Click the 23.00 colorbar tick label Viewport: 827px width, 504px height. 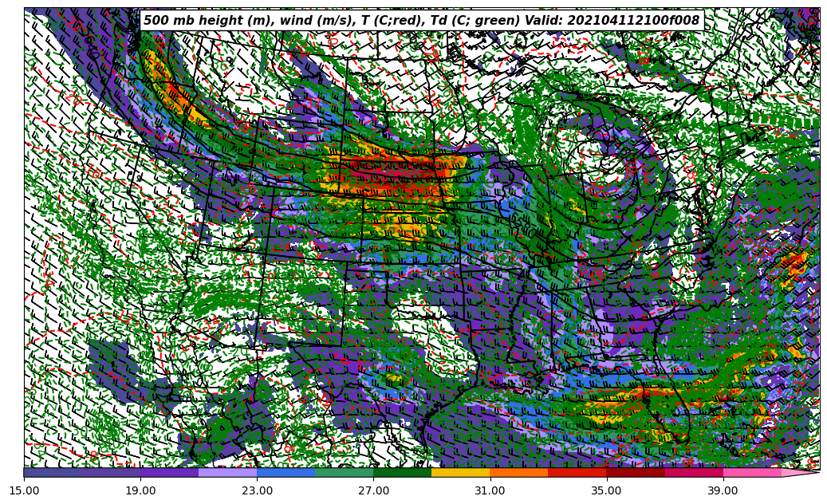point(257,491)
